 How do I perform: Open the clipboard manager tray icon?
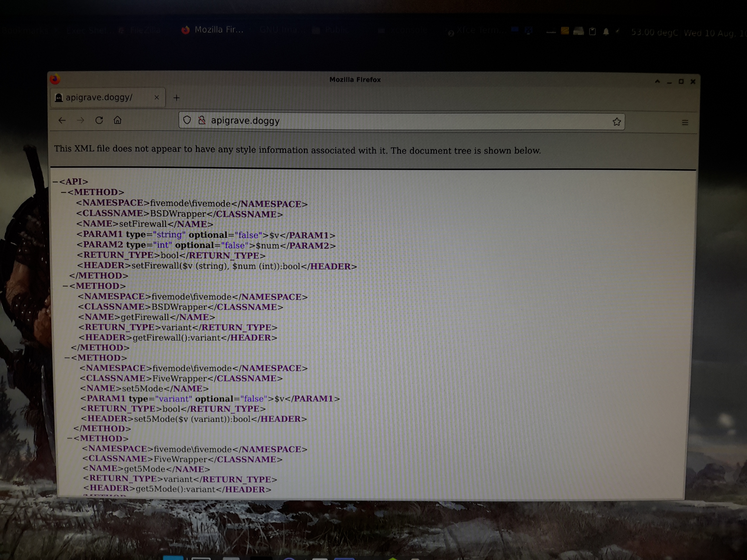tap(592, 32)
